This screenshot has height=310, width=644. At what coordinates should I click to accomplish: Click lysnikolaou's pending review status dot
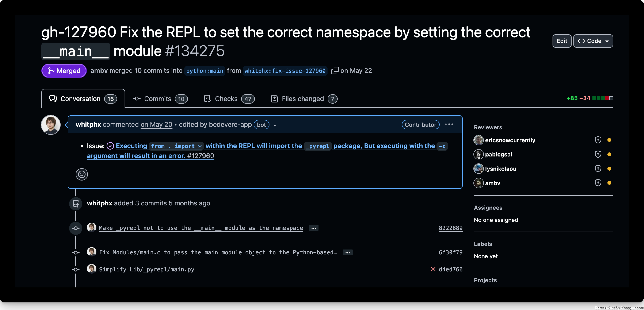click(609, 169)
